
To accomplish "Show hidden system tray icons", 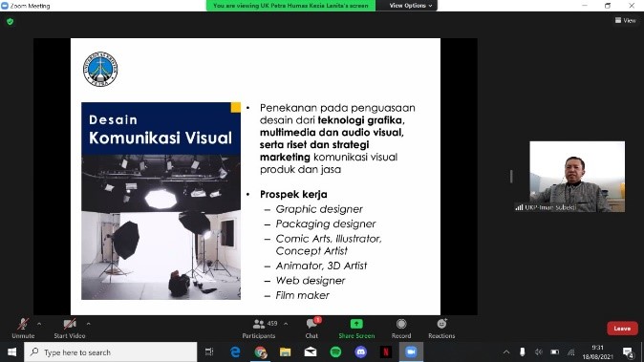I will pos(506,352).
